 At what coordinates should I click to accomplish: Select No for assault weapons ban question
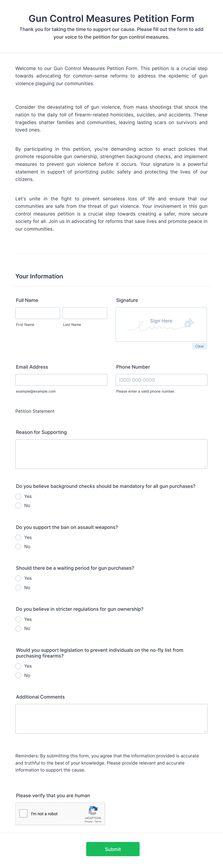[x=18, y=546]
